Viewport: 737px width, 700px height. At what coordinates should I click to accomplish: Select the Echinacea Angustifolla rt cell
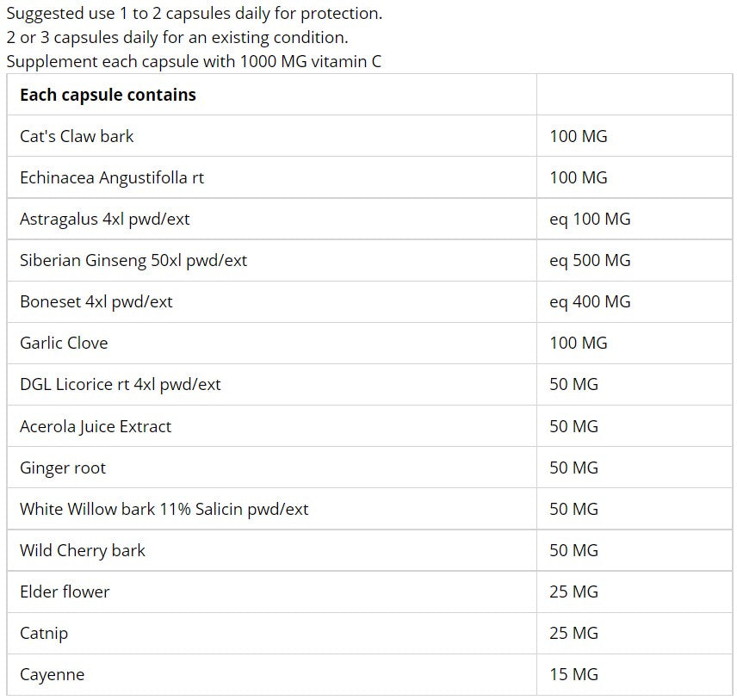112,177
